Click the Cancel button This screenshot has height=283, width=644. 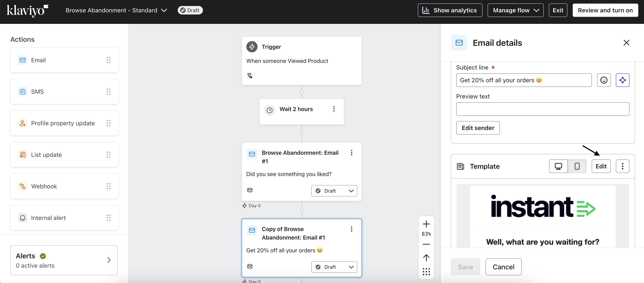(x=503, y=267)
